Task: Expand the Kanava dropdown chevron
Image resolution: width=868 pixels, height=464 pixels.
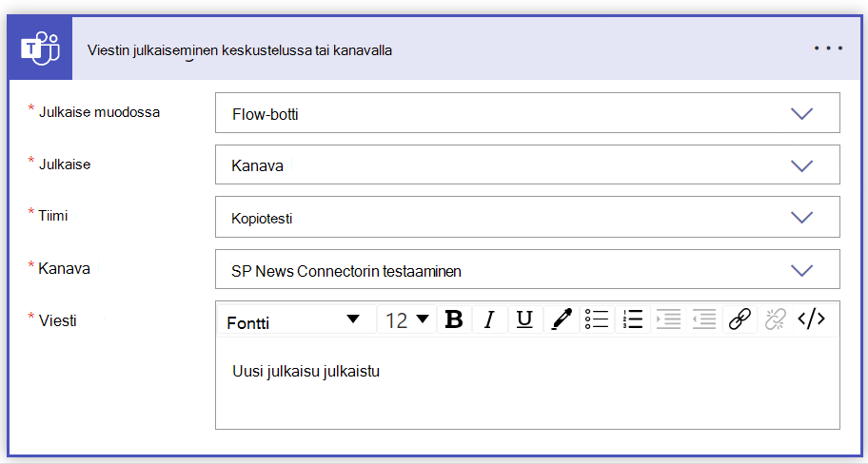Action: tap(801, 270)
